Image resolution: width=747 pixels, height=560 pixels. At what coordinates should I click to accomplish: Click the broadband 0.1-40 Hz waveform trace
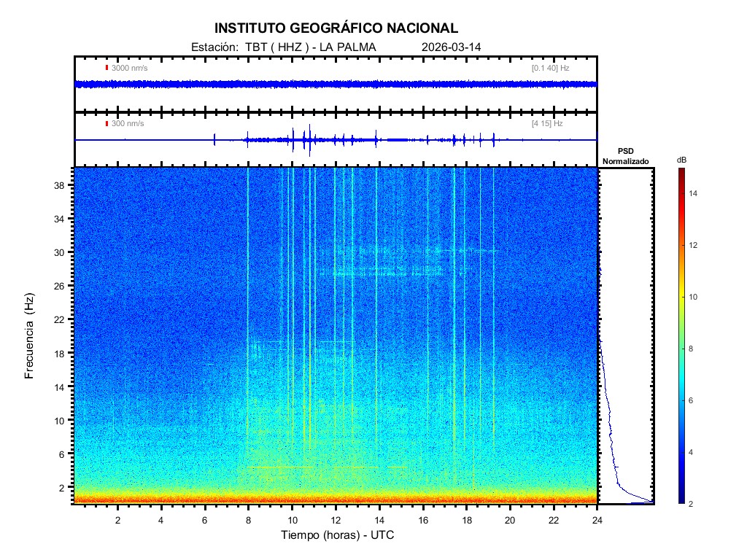coord(336,84)
